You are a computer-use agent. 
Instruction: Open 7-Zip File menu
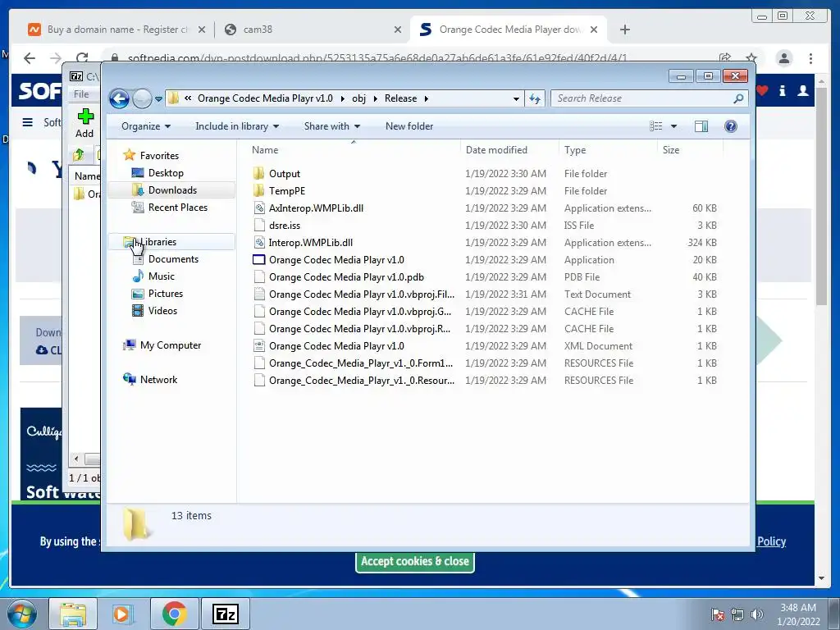pos(81,94)
